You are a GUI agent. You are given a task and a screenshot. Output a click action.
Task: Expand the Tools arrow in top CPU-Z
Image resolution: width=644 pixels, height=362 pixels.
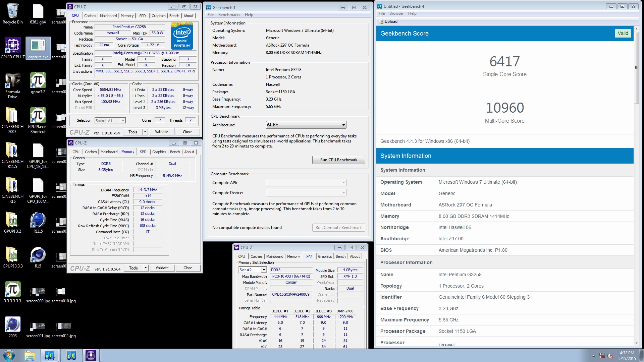click(145, 132)
